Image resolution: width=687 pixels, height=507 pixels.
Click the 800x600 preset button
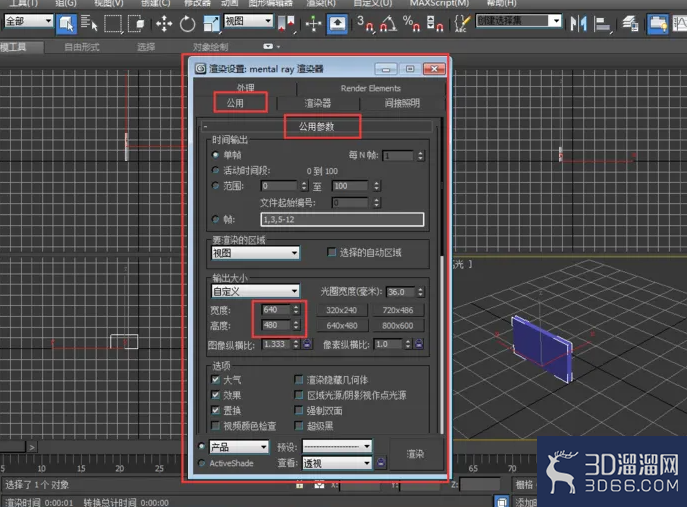point(398,326)
